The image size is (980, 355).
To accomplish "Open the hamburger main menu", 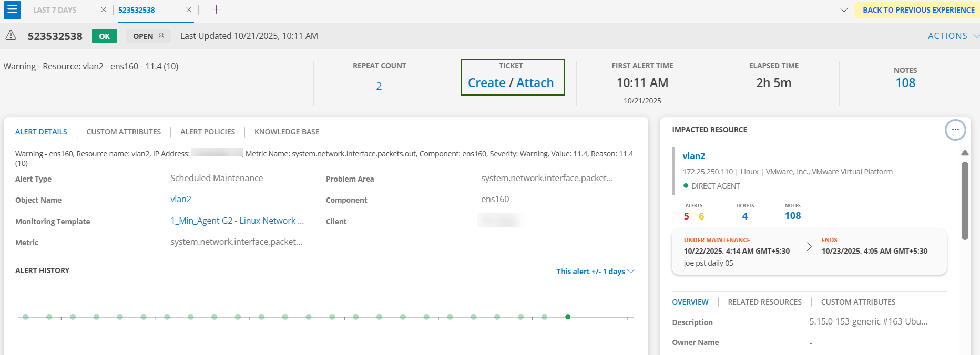I will (x=12, y=10).
